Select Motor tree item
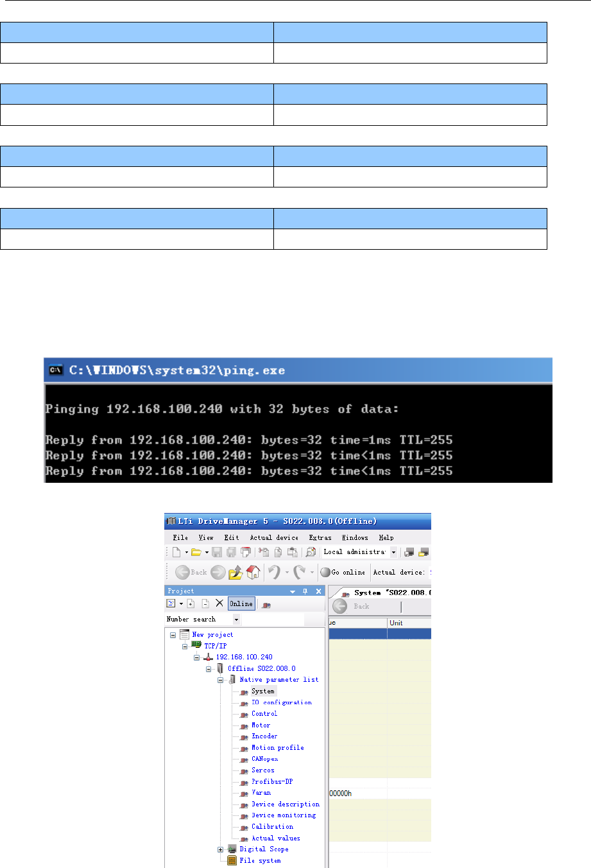The image size is (591, 868). (x=261, y=725)
